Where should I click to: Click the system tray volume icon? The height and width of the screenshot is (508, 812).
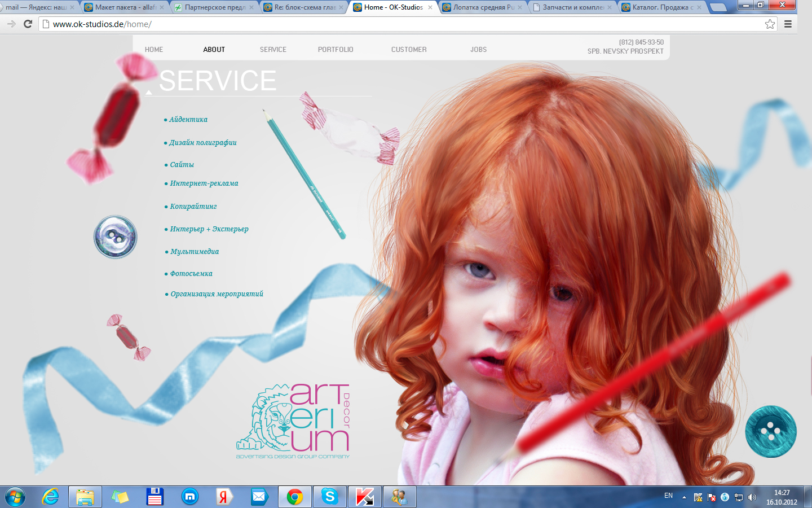(x=752, y=497)
